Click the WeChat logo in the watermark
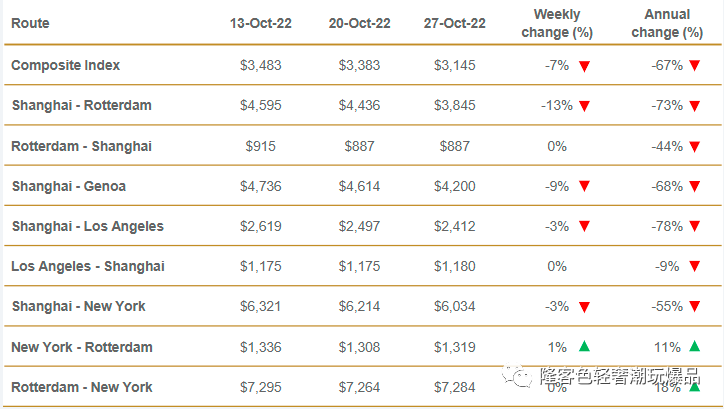Viewport: 724px width, 409px height. pyautogui.click(x=517, y=376)
